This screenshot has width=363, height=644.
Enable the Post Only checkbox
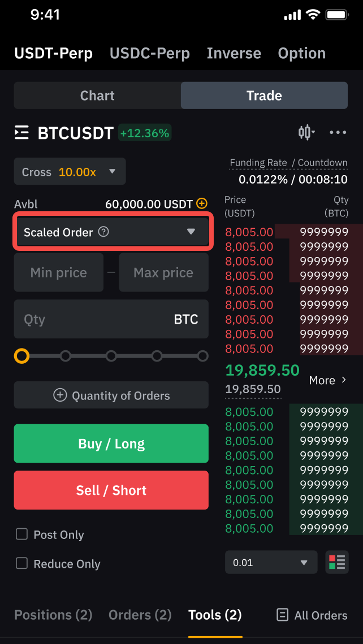[21, 534]
